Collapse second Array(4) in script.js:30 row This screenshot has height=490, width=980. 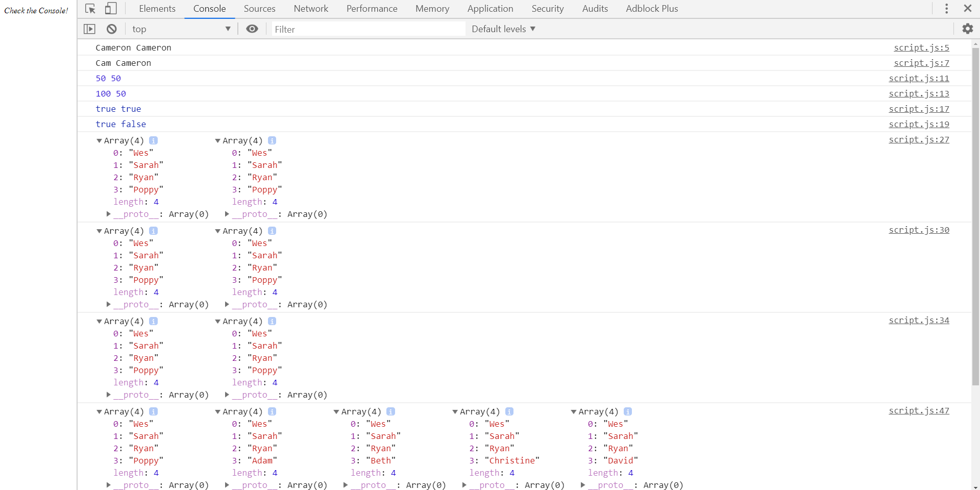pos(217,231)
